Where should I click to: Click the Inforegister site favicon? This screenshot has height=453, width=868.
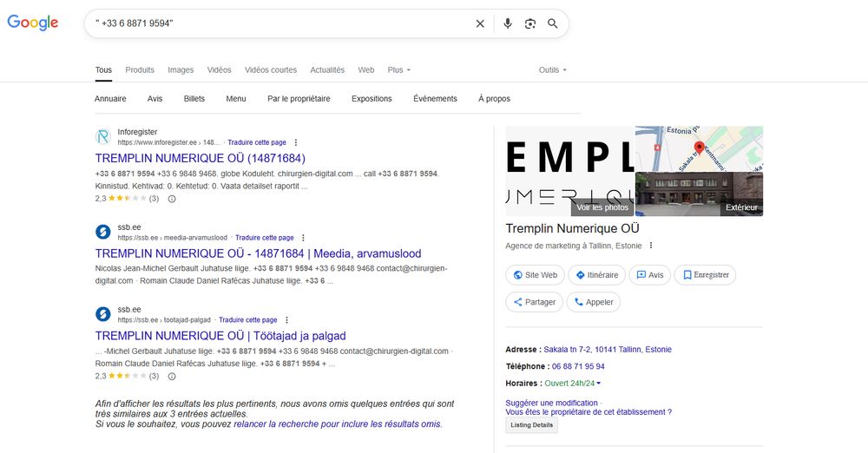[103, 137]
